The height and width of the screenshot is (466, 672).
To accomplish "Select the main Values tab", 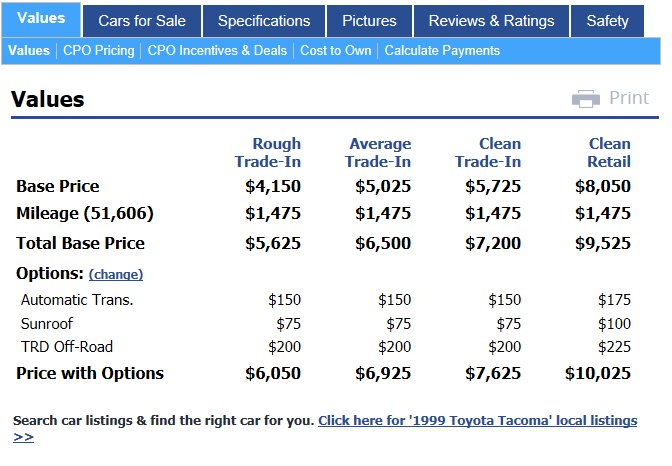I will tap(41, 19).
